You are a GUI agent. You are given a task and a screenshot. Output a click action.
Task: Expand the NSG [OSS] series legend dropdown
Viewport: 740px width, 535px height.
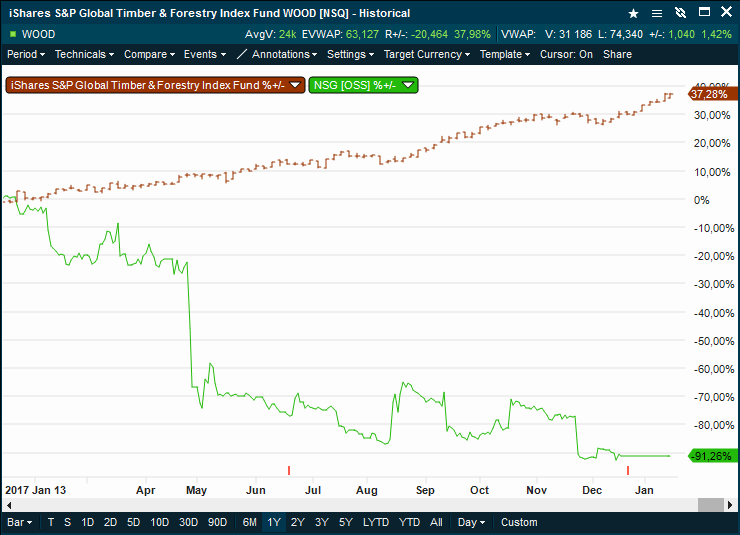408,85
